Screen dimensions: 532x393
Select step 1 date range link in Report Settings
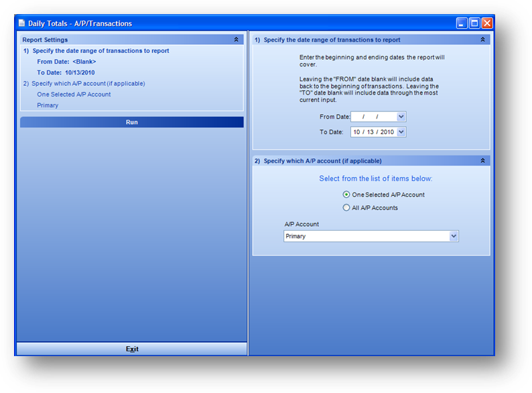point(96,50)
